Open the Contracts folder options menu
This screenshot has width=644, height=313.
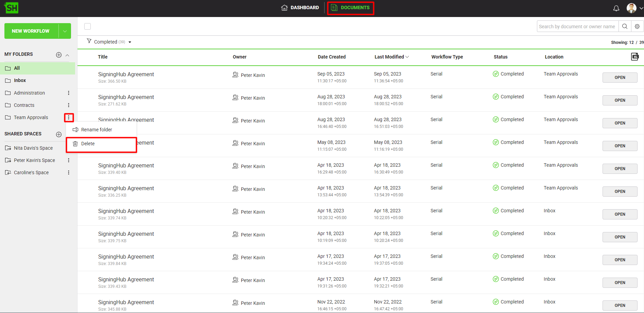click(x=69, y=105)
